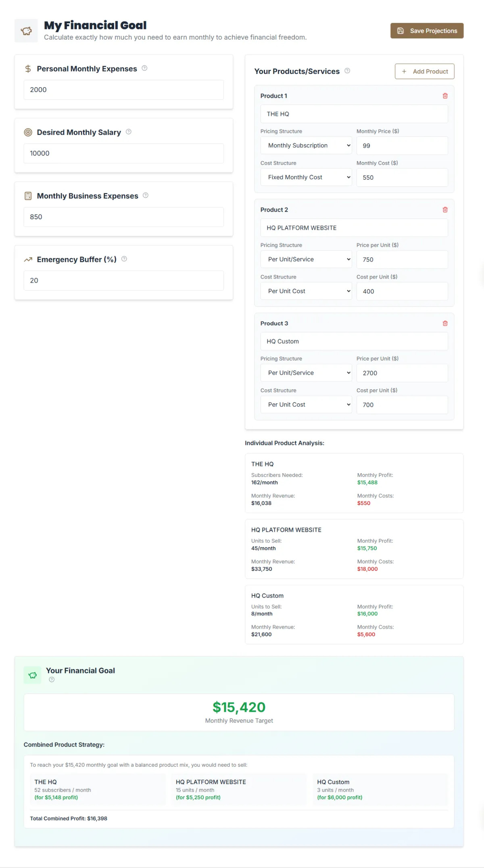The width and height of the screenshot is (484, 868).
Task: Expand Product 3 Per Unit Cost dropdown
Action: [x=306, y=405]
